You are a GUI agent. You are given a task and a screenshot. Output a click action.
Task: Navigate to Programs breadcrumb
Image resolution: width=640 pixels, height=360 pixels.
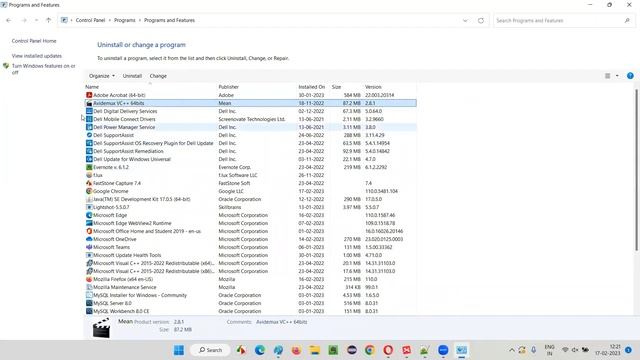pyautogui.click(x=124, y=20)
